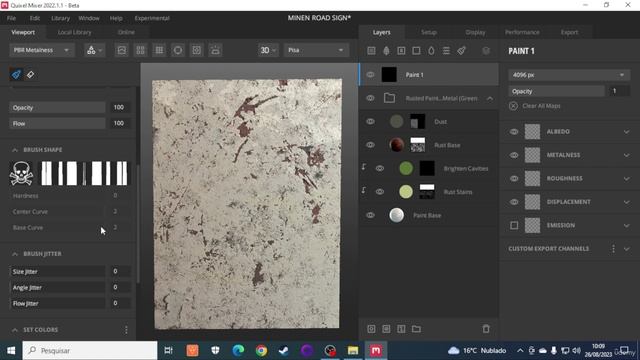This screenshot has height=360, width=640.
Task: Toggle visibility of Brighten Cavities layer
Action: 380,168
